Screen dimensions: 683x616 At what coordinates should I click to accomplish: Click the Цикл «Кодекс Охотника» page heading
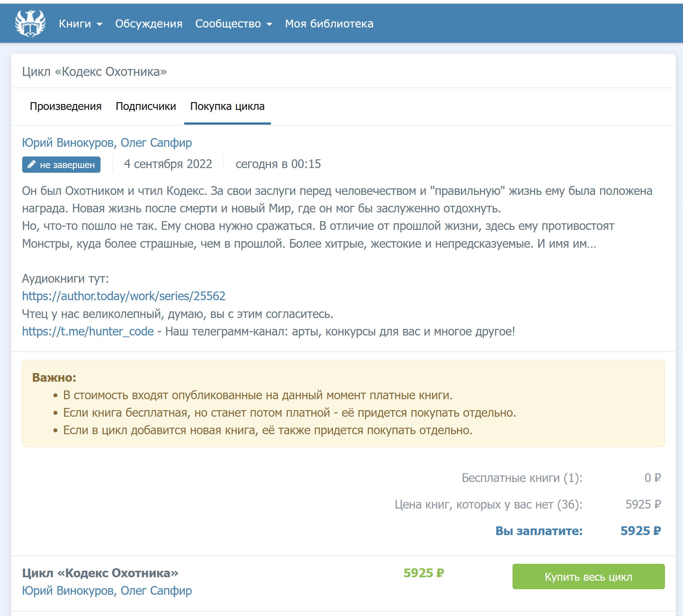pos(94,72)
